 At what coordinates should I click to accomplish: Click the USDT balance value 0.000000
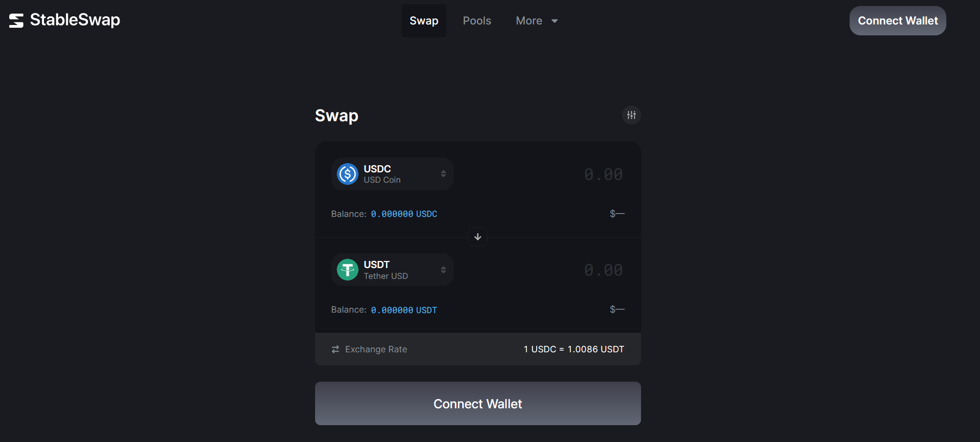pyautogui.click(x=392, y=310)
